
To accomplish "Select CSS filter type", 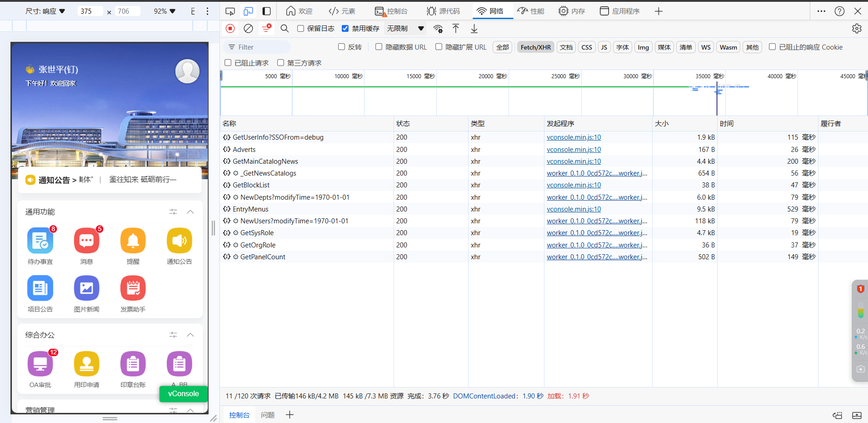I will (x=587, y=47).
